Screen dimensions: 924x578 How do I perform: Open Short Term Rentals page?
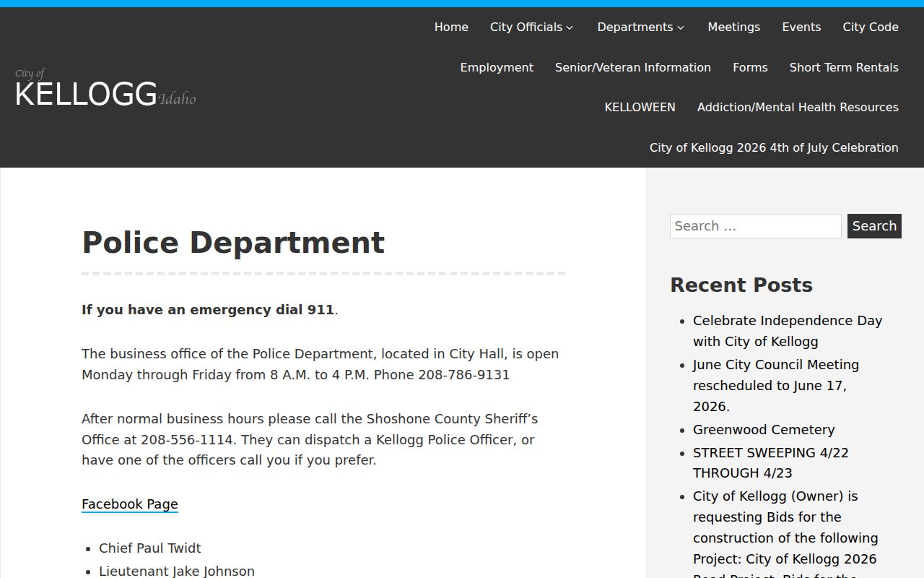click(x=844, y=67)
